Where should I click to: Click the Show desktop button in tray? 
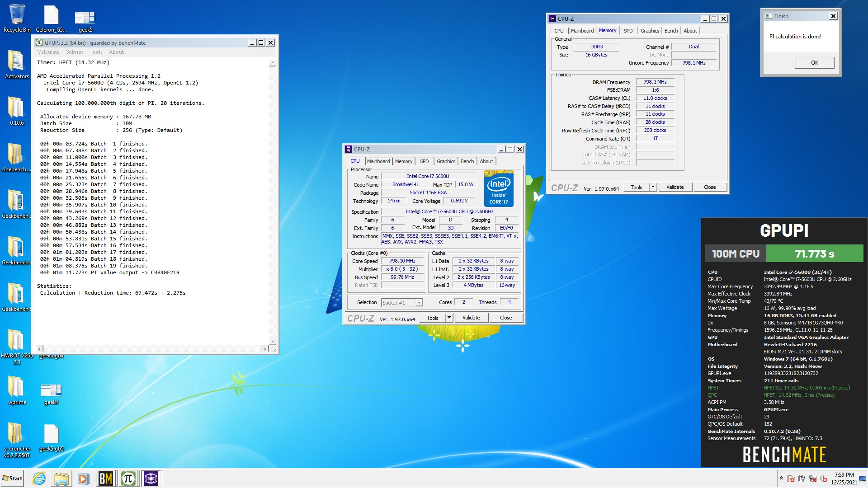tap(863, 479)
